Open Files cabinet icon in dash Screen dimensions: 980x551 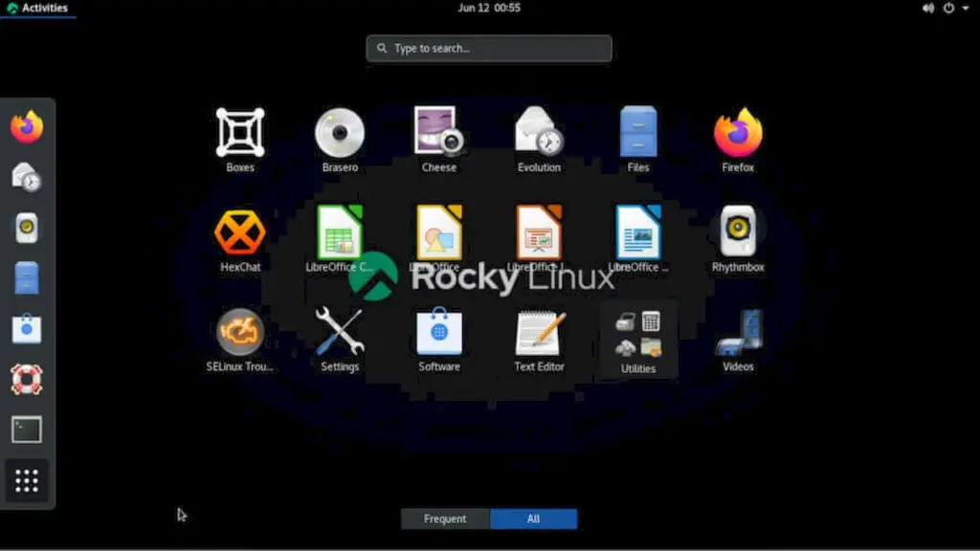(26, 278)
